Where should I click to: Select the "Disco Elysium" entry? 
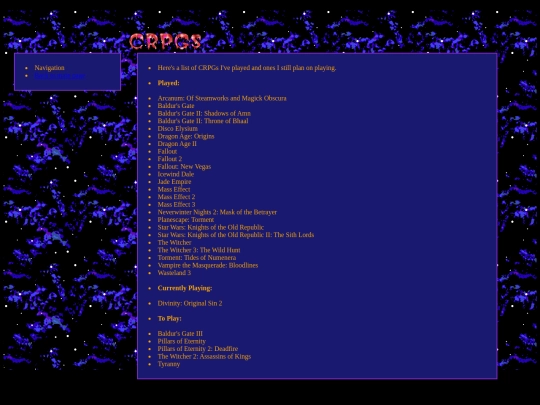click(x=178, y=128)
